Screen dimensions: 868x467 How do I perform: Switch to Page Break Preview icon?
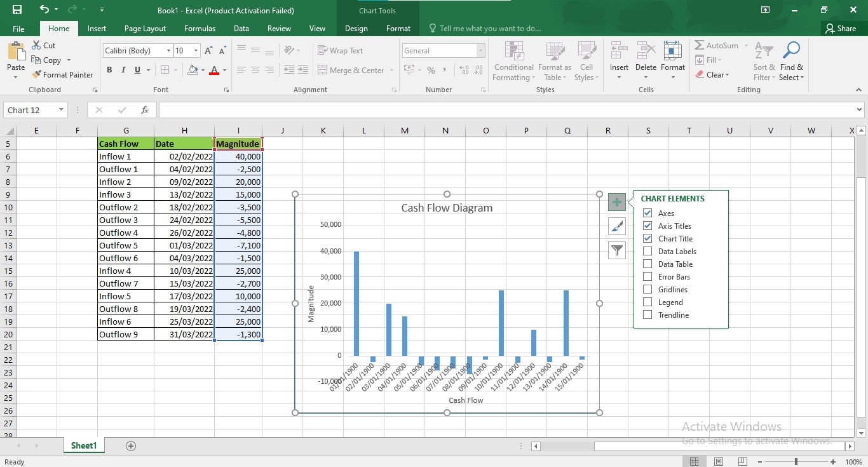742,461
